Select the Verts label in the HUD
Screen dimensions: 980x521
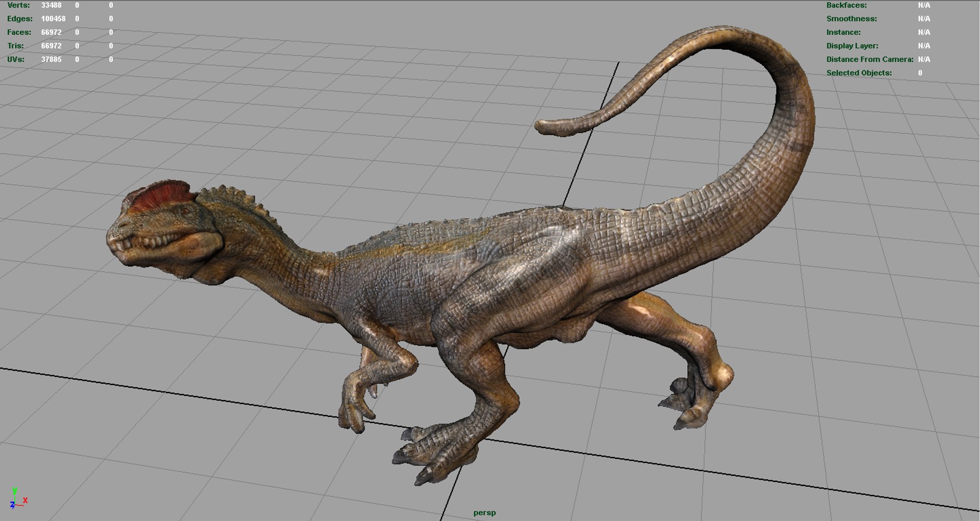(18, 5)
